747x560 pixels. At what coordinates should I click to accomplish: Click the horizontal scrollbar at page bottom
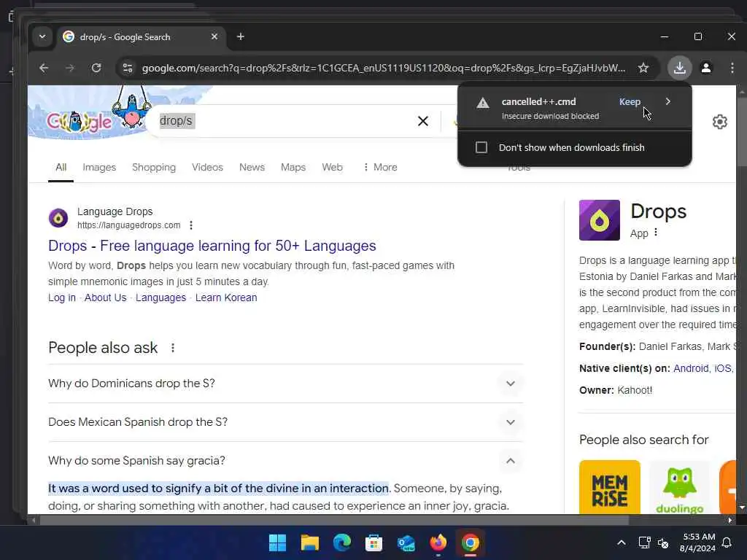tap(333, 521)
